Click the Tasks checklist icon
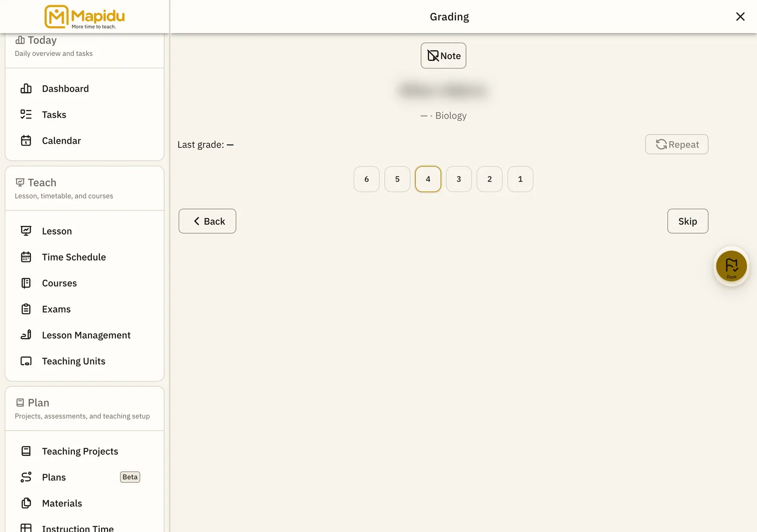This screenshot has height=532, width=757. tap(26, 114)
